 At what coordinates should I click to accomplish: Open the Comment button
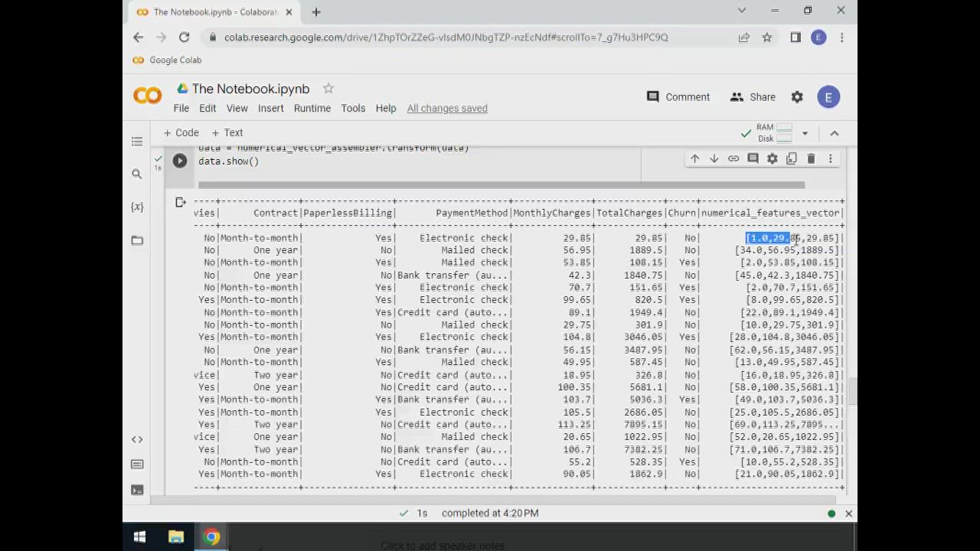[x=678, y=97]
